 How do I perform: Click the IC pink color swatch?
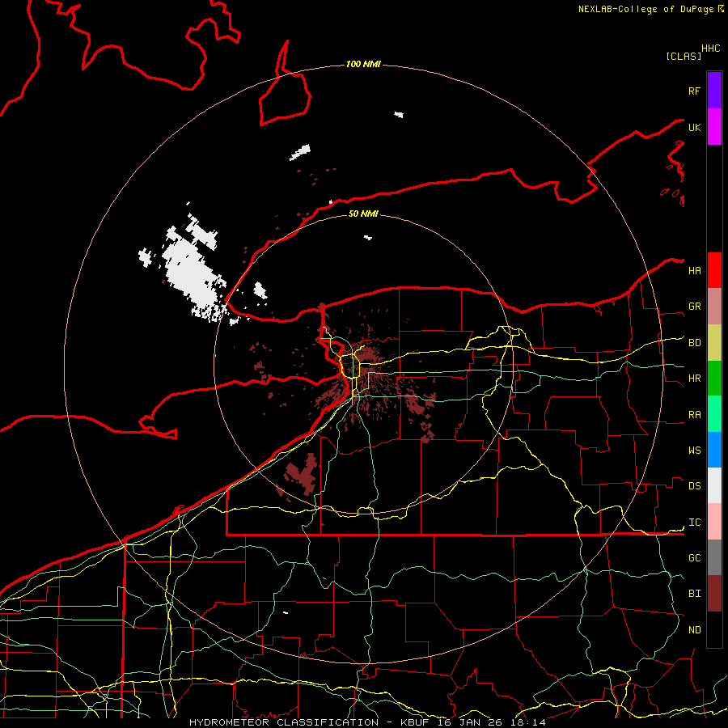(714, 522)
